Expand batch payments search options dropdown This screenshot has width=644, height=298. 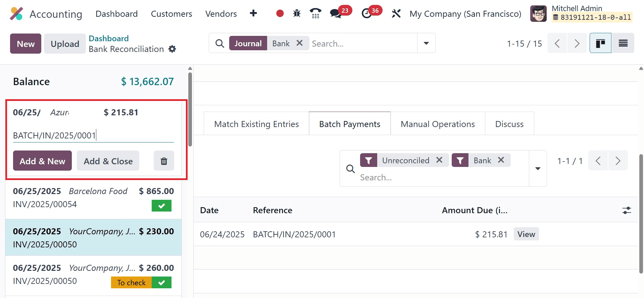(538, 168)
